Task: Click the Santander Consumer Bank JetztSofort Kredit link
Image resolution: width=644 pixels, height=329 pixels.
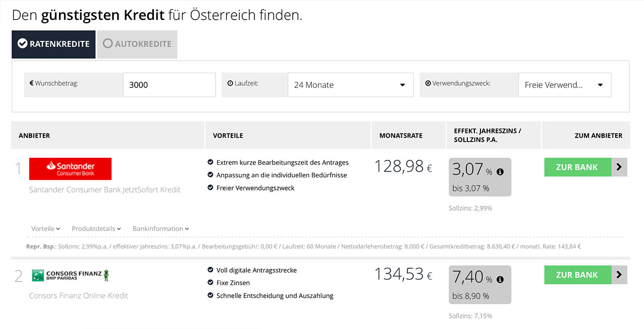Action: pos(104,190)
